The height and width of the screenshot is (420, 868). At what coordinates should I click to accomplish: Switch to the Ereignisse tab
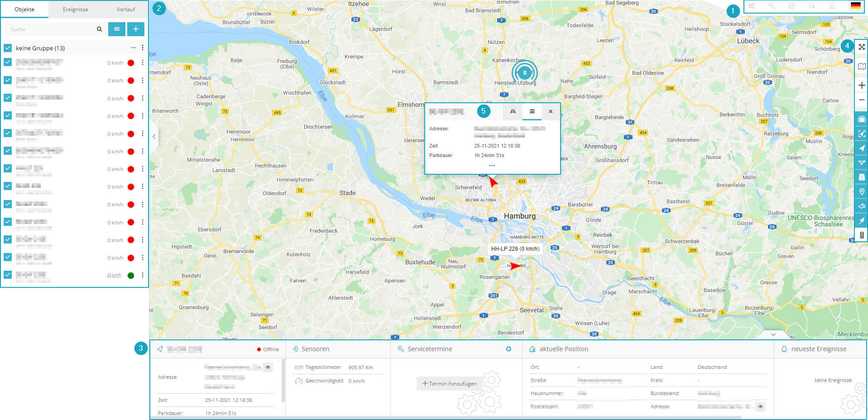tap(76, 10)
